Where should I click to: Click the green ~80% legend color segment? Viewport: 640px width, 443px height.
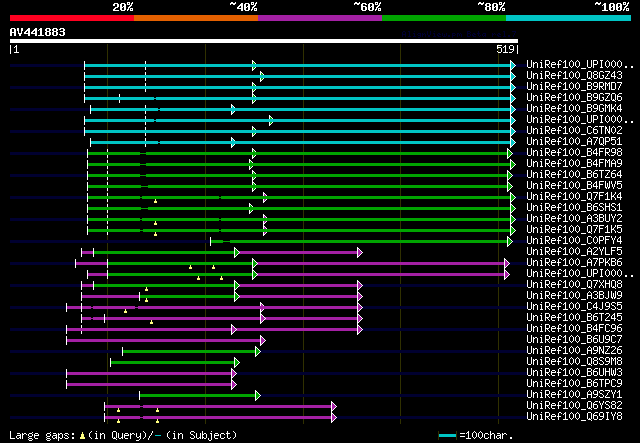click(444, 18)
